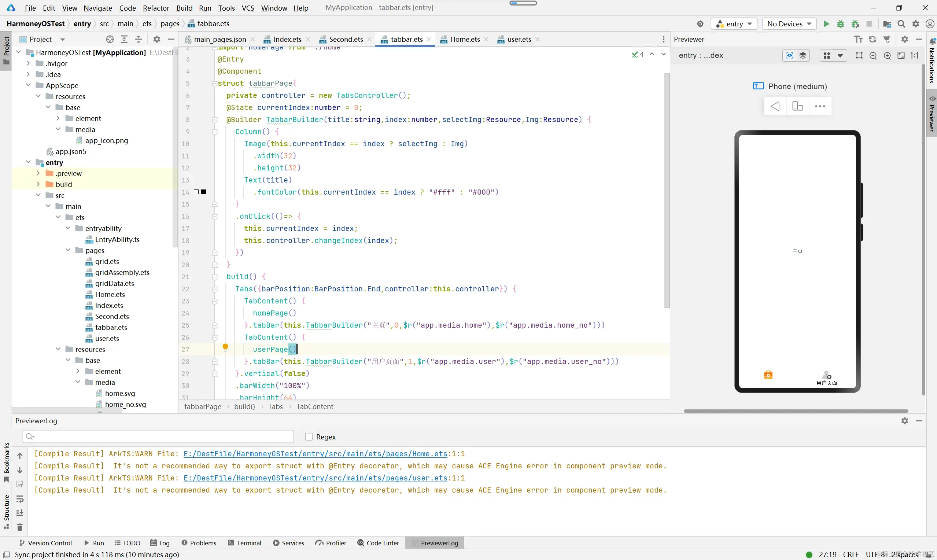Collapse all project tree nodes icon
Screen dimensions: 937x560
click(x=139, y=39)
